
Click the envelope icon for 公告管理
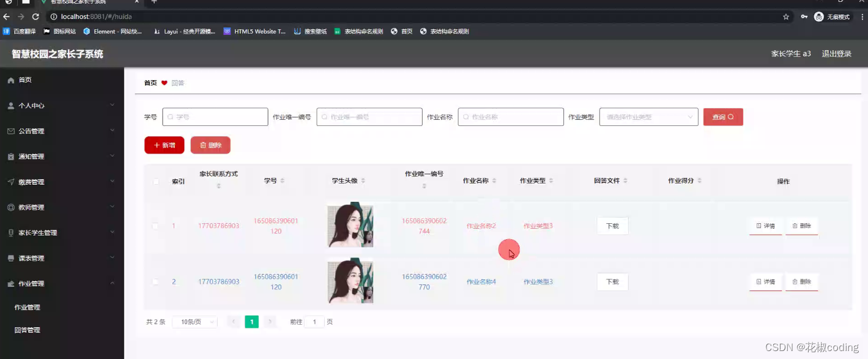[x=11, y=131]
